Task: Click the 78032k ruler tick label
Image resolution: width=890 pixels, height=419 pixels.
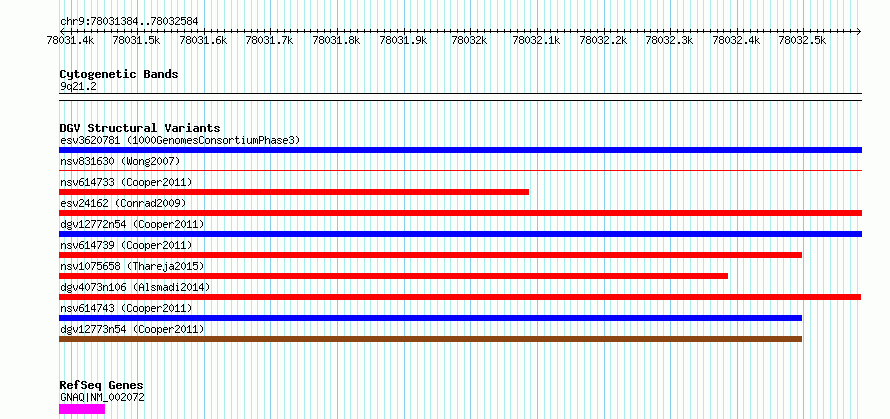Action: (x=469, y=40)
